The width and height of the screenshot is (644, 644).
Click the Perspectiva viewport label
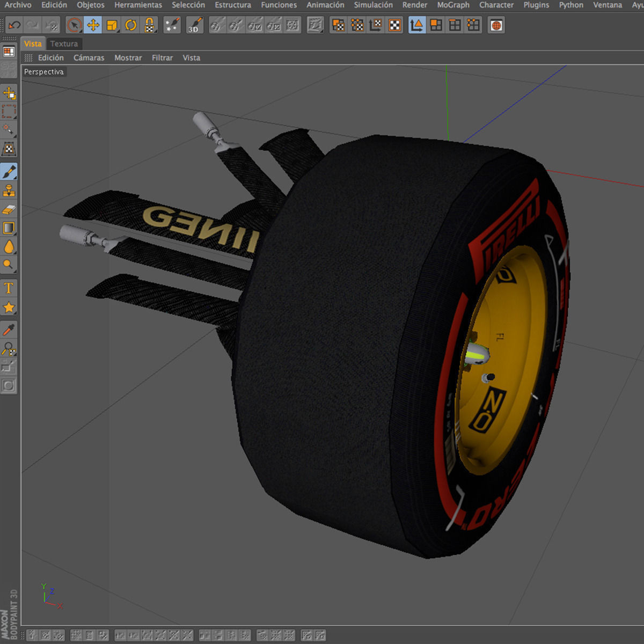coord(44,71)
